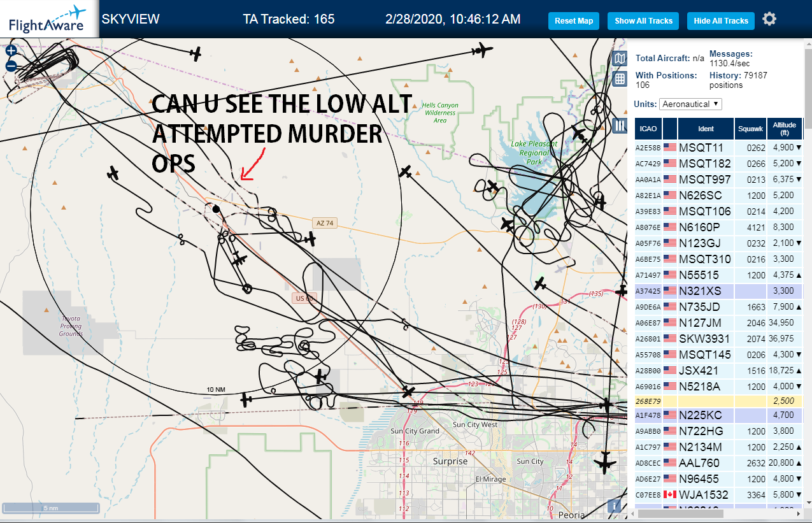Select the N96455 aircraft row
Viewport: 812px width, 523px height.
pyautogui.click(x=718, y=479)
